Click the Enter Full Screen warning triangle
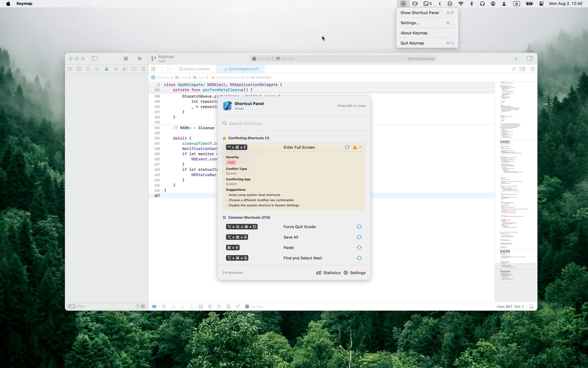 click(355, 147)
